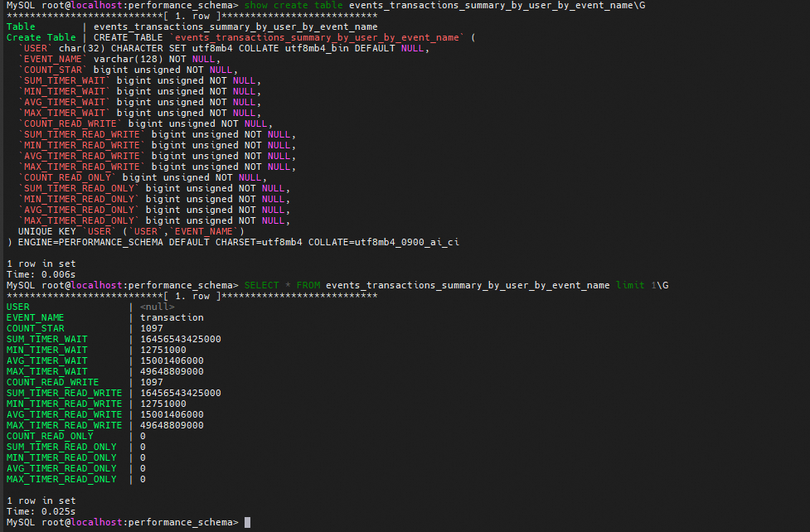This screenshot has width=810, height=532.
Task: Click the `MIN_TIMER_READ_ONLY` column definition
Action: [x=154, y=199]
